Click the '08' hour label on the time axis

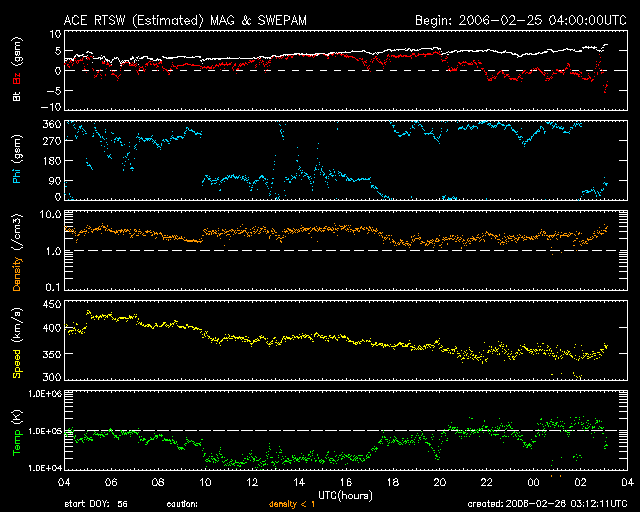tap(158, 482)
